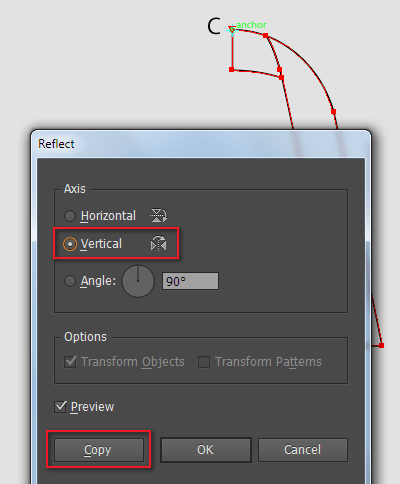Image resolution: width=400 pixels, height=484 pixels.
Task: Click the vertical reflect icon
Action: (x=158, y=243)
